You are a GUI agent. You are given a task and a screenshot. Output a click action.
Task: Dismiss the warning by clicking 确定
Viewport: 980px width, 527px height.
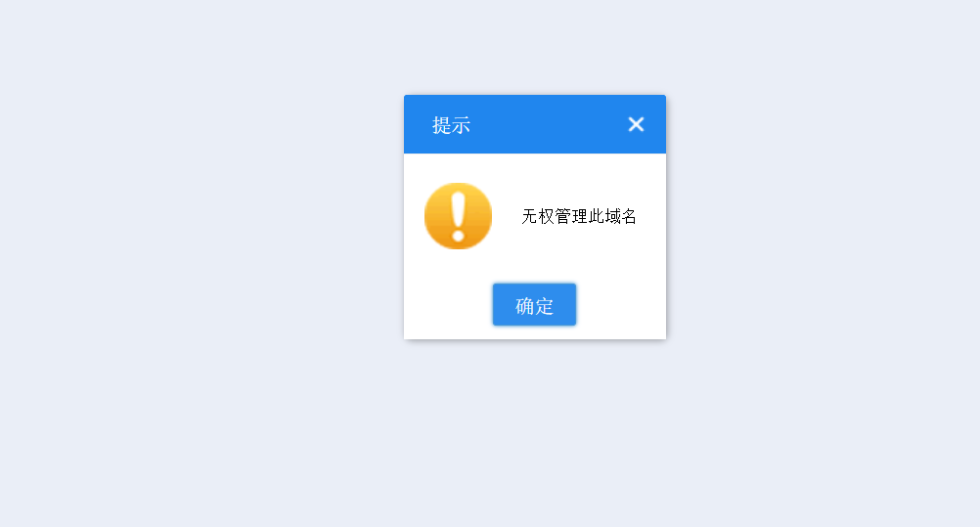click(x=534, y=304)
